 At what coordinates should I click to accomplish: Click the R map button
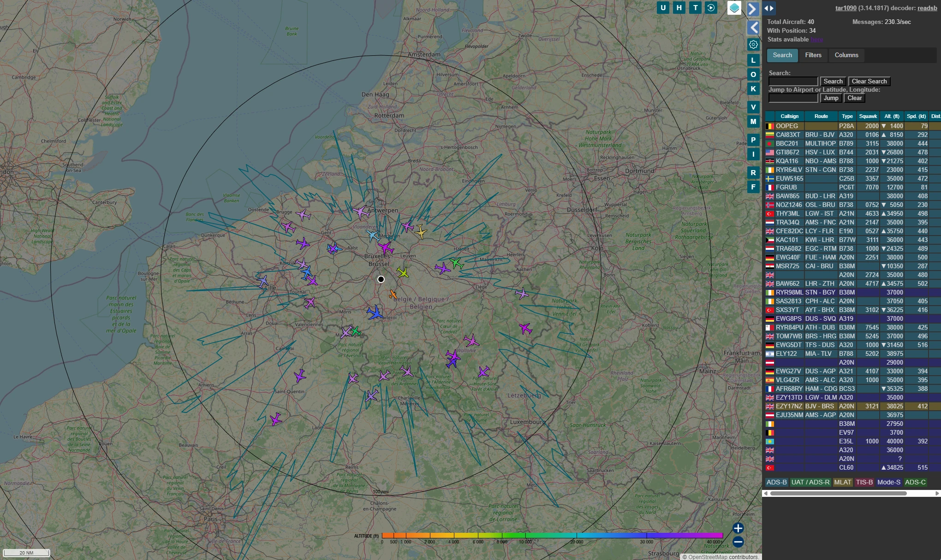click(753, 173)
